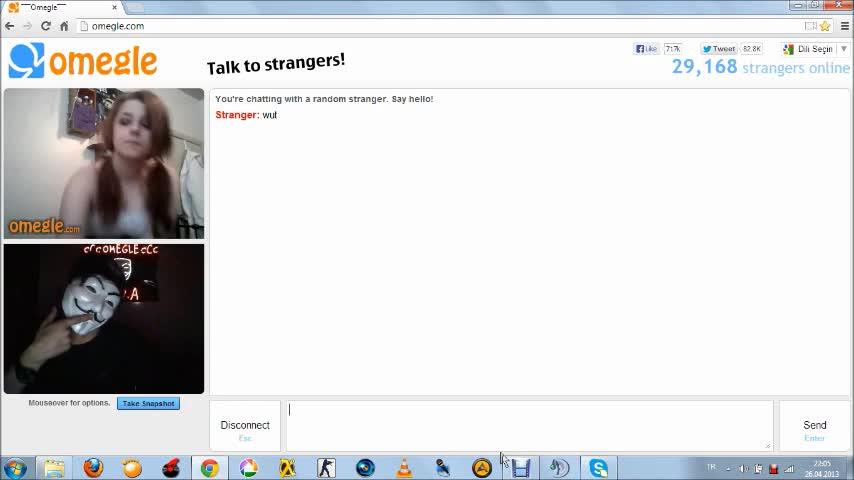Show hidden system tray icons arrow
This screenshot has width=854, height=480.
click(728, 469)
